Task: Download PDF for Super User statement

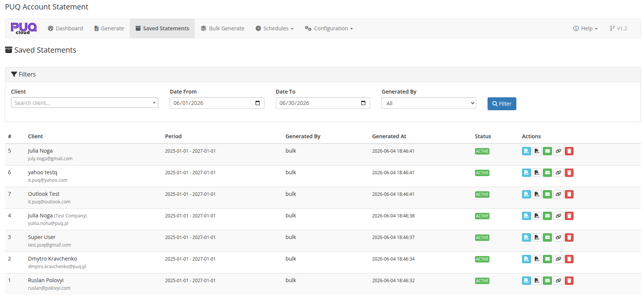Action: click(527, 237)
